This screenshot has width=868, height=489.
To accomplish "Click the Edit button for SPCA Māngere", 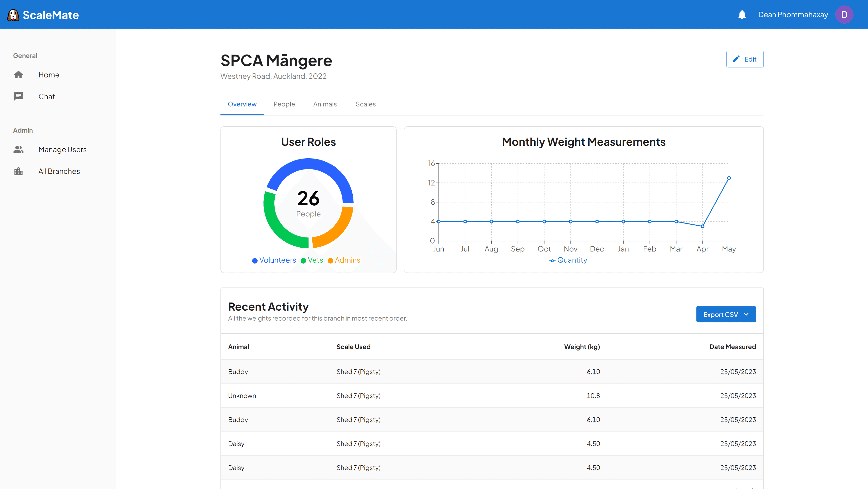I will [x=745, y=59].
